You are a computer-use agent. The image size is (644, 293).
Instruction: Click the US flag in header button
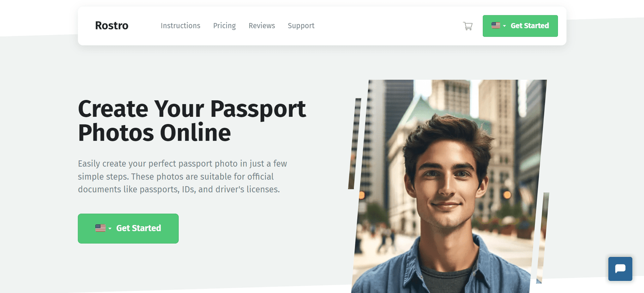click(x=496, y=25)
